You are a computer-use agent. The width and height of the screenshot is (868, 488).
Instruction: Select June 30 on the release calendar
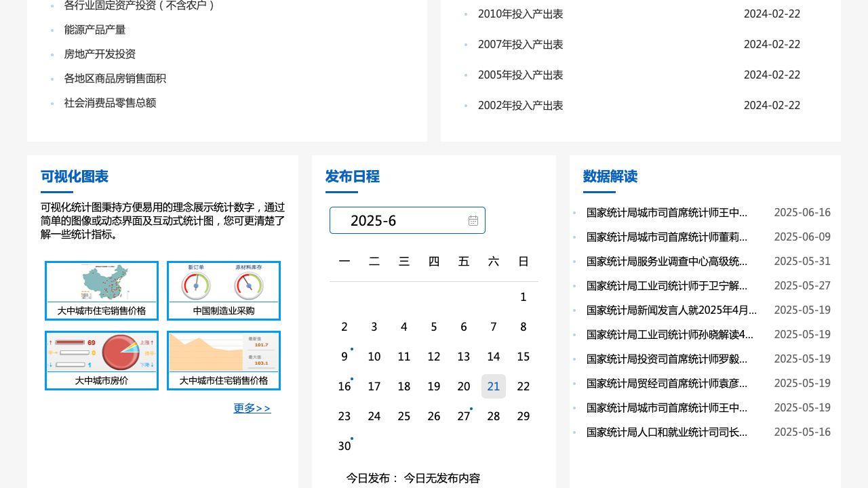[344, 446]
